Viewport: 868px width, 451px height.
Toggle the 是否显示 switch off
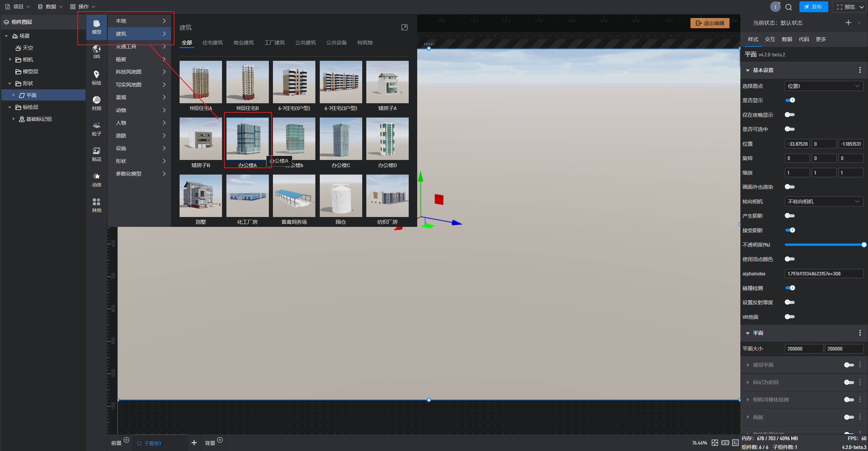pos(790,100)
